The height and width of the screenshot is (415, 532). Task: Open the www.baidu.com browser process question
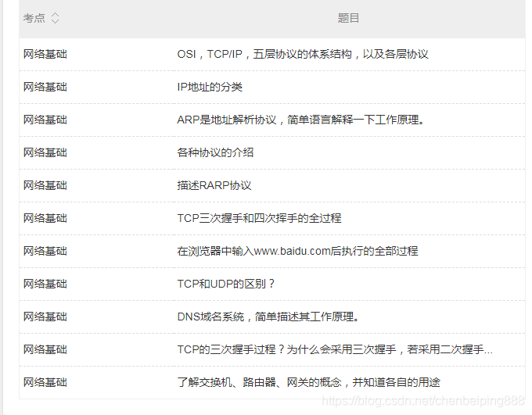[297, 251]
